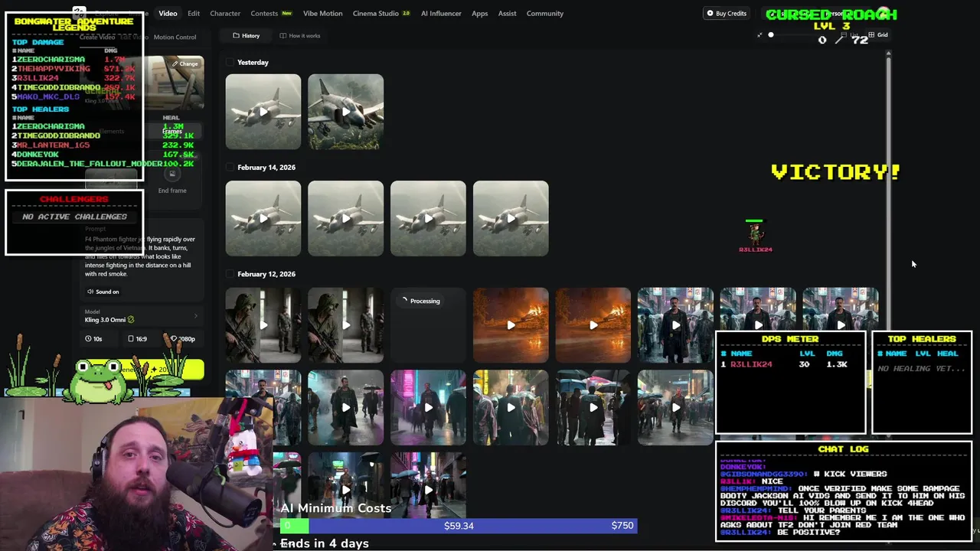The width and height of the screenshot is (980, 551).
Task: Open the Community page
Action: (x=544, y=13)
